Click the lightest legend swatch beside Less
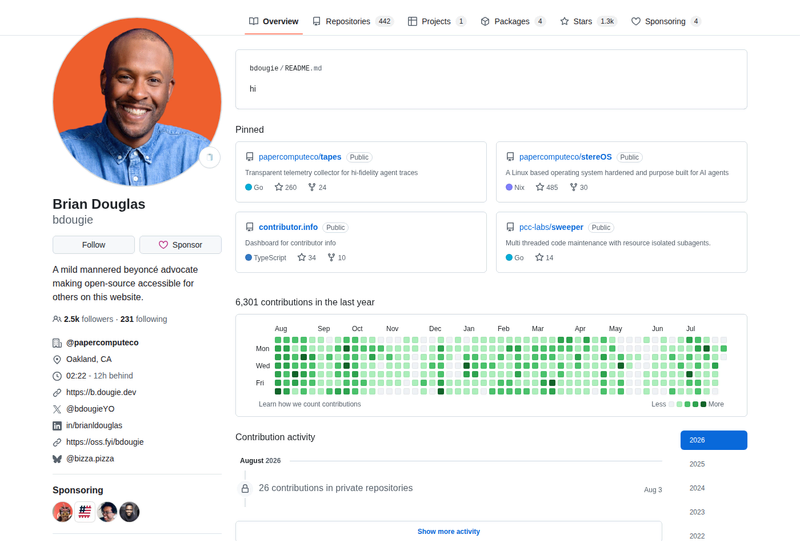The image size is (800, 541). pyautogui.click(x=671, y=404)
